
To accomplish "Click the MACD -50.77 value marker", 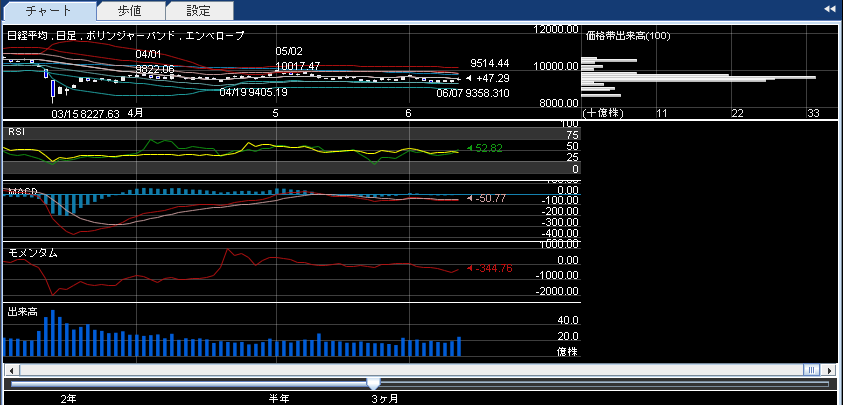I will pos(487,199).
